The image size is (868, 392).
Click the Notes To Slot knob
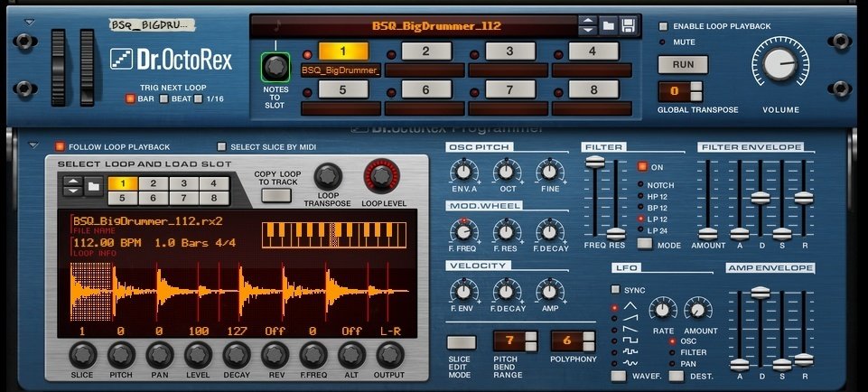(275, 67)
